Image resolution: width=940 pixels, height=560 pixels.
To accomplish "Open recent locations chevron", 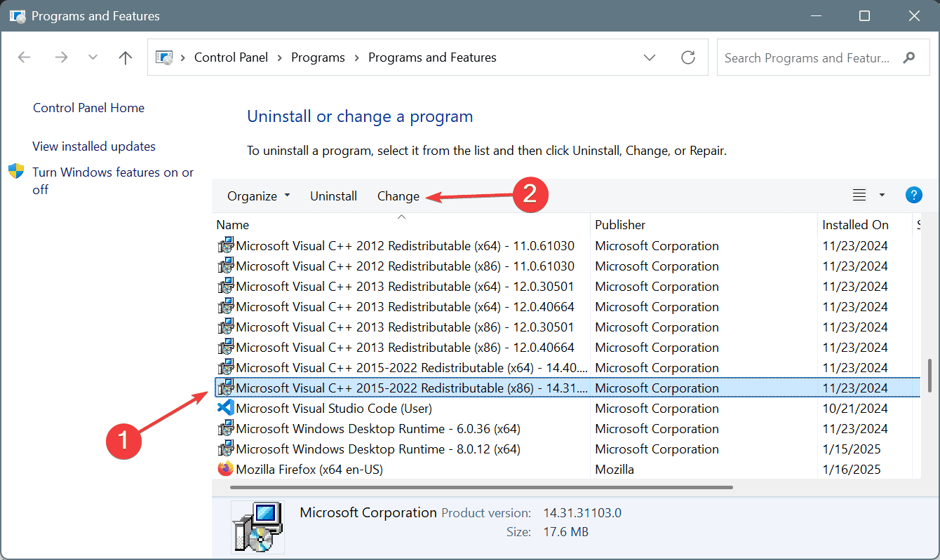I will point(93,57).
